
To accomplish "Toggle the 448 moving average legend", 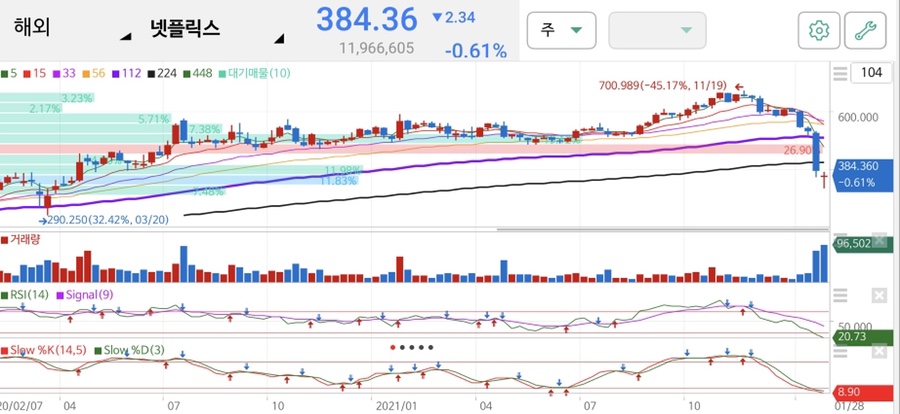I will tap(199, 73).
